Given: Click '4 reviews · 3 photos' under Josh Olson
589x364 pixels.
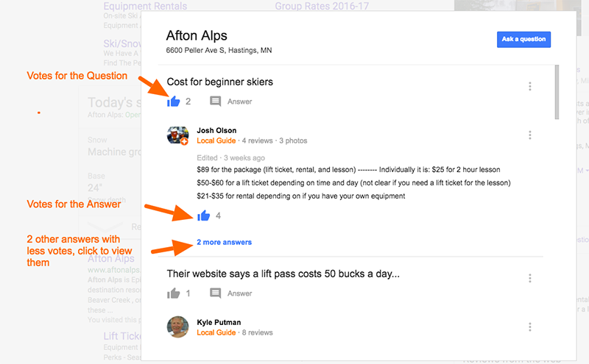Looking at the screenshot, I should (275, 140).
